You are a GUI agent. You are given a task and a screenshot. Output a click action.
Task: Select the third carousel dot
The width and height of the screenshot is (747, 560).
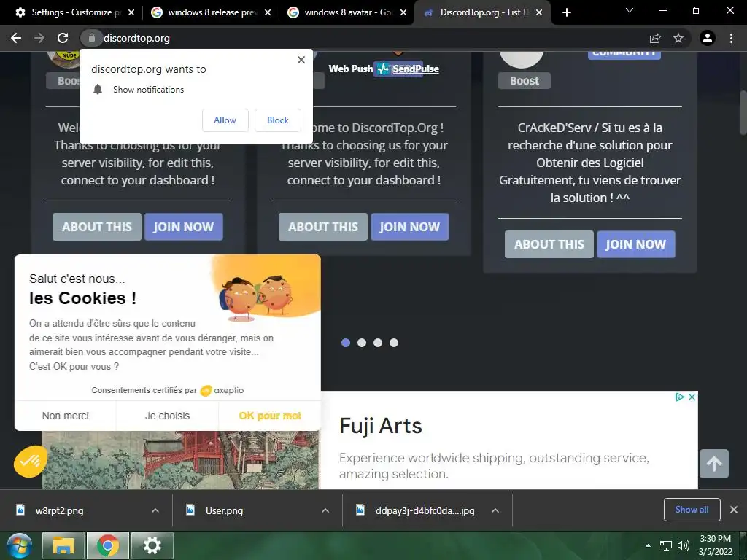point(378,343)
